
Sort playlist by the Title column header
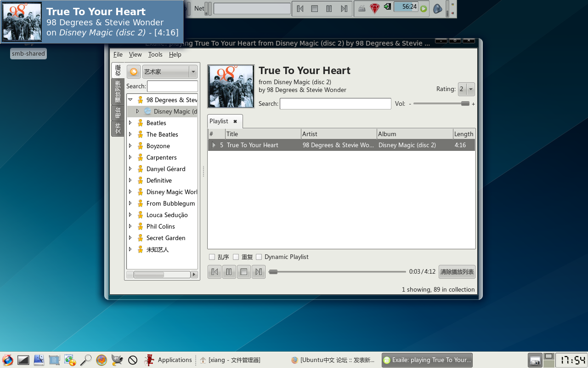[263, 134]
